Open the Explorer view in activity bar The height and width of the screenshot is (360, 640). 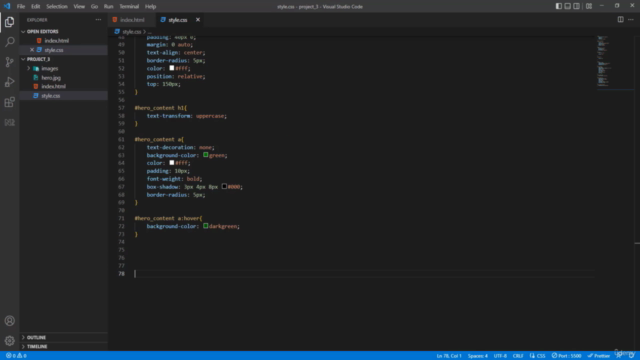9,22
